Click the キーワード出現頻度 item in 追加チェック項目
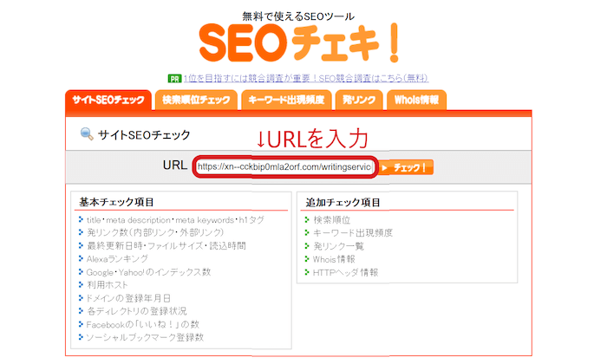Image resolution: width=607 pixels, height=364 pixels. click(x=353, y=233)
